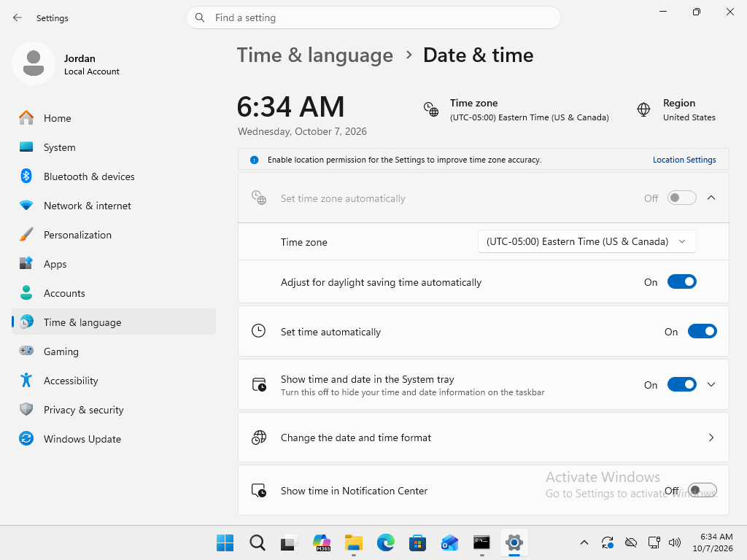Go to Home settings page
Viewport: 747px width, 560px height.
coord(113,117)
